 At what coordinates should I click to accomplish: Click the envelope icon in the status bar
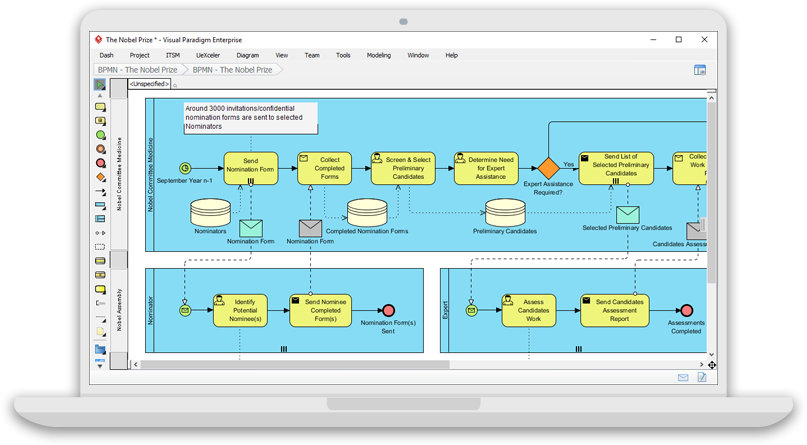click(683, 377)
